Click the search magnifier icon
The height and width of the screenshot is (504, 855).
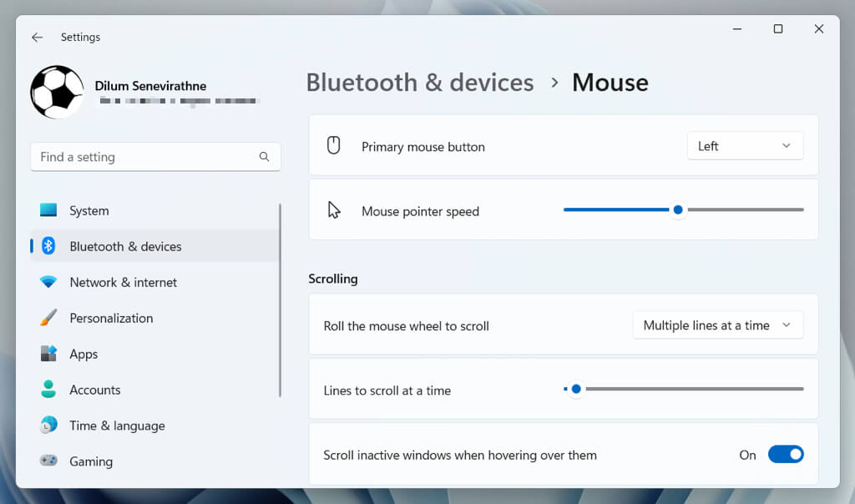(x=264, y=157)
